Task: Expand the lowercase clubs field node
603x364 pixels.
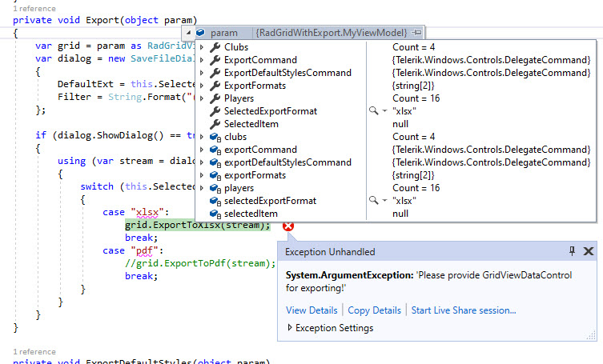Action: point(202,137)
